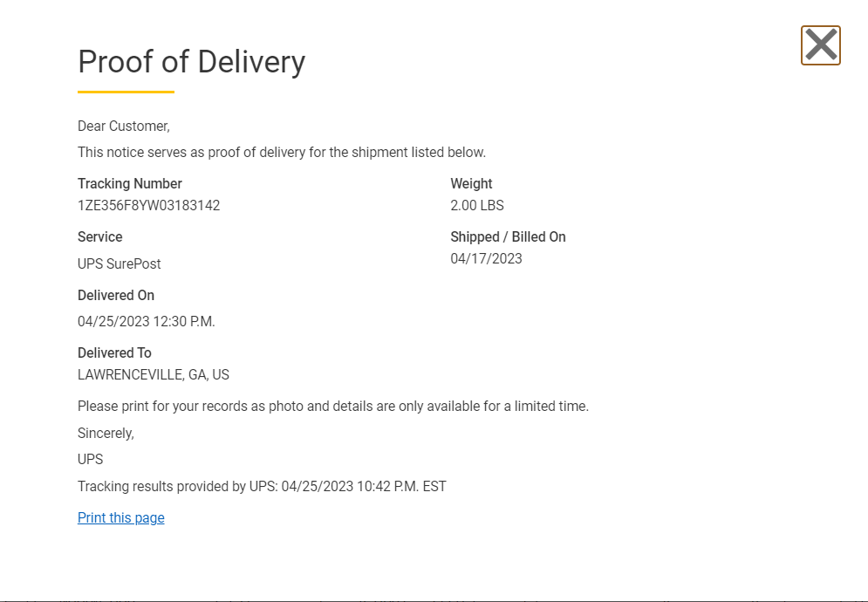Image resolution: width=868 pixels, height=602 pixels.
Task: Click the 04/25/2023 12:30 P.M. delivery time
Action: (146, 322)
